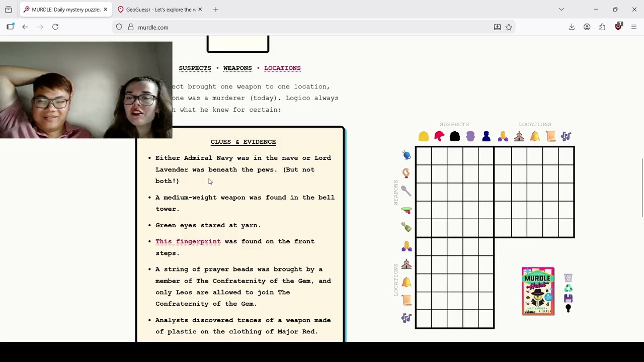Expand the list-all-tabs dropdown arrow

point(561,10)
